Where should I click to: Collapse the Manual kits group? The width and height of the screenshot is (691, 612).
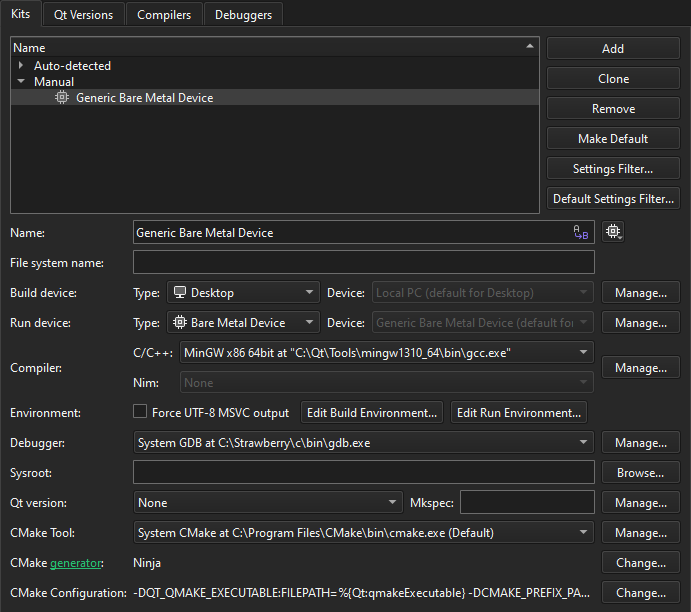21,82
